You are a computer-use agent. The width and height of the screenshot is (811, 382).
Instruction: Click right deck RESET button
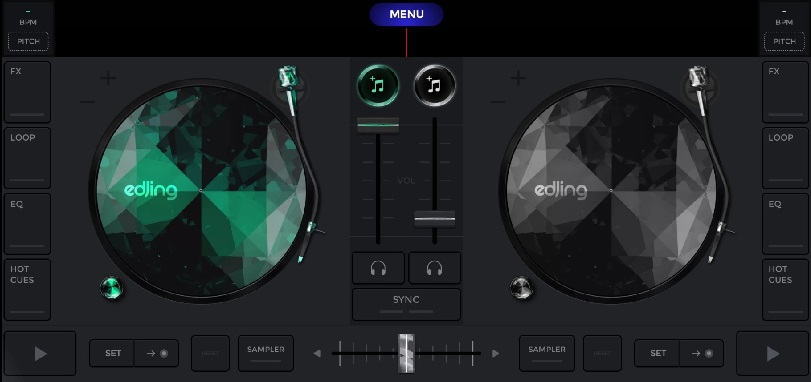click(602, 354)
